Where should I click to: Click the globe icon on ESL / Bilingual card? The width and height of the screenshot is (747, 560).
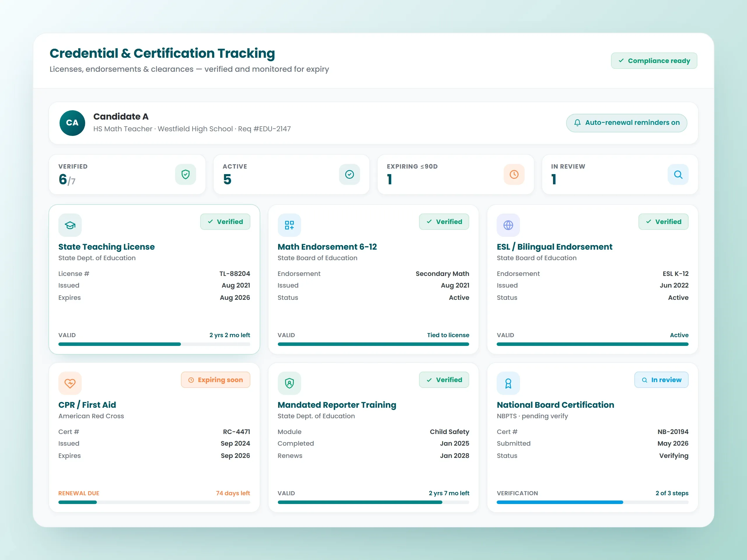508,225
